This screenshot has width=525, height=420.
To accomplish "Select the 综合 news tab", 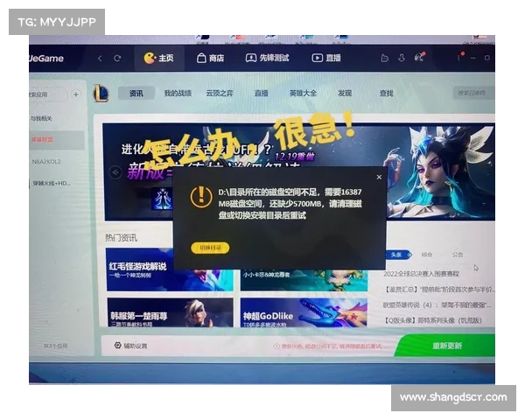I will point(427,255).
